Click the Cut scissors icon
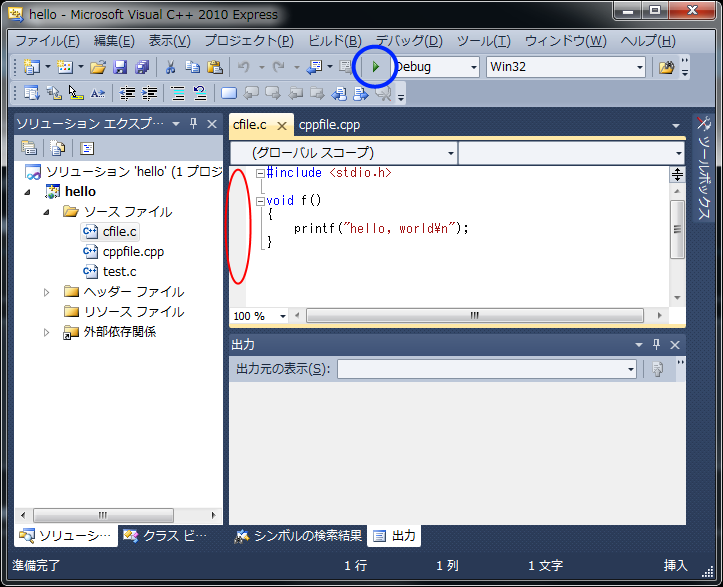This screenshot has height=587, width=723. pyautogui.click(x=171, y=67)
